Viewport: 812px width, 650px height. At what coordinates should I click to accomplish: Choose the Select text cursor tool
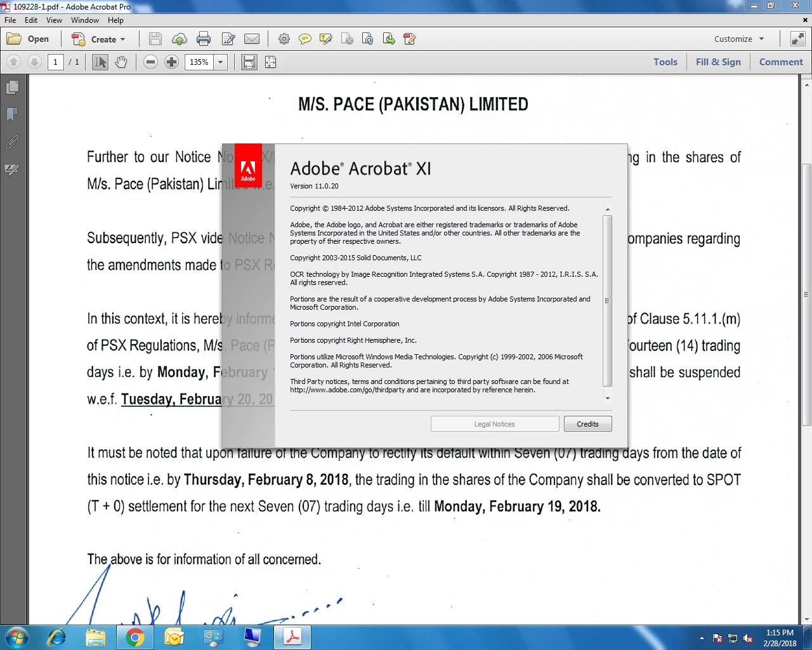tap(100, 62)
